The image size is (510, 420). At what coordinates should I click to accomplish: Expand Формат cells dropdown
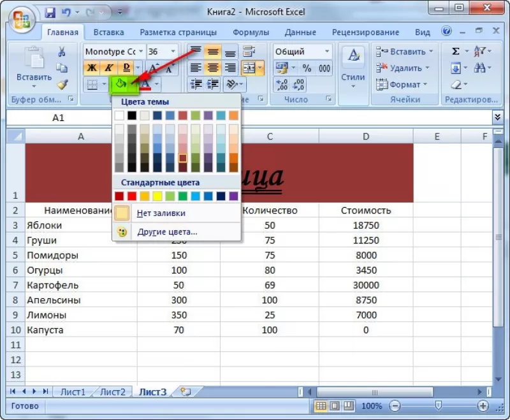[425, 85]
